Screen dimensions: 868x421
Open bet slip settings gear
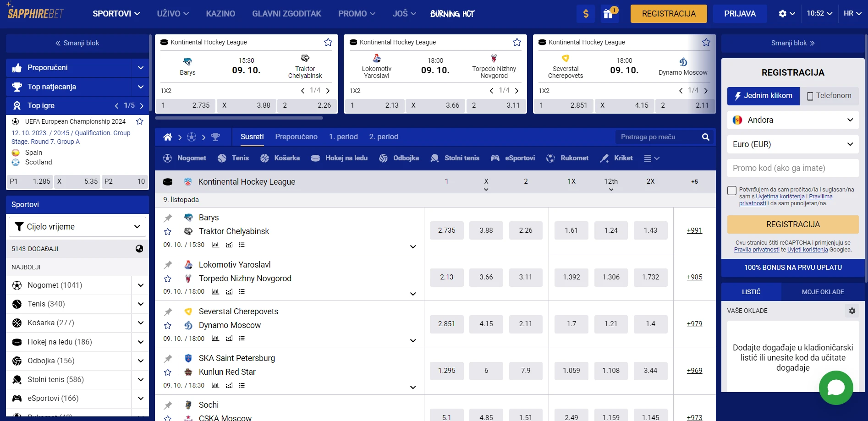point(852,311)
